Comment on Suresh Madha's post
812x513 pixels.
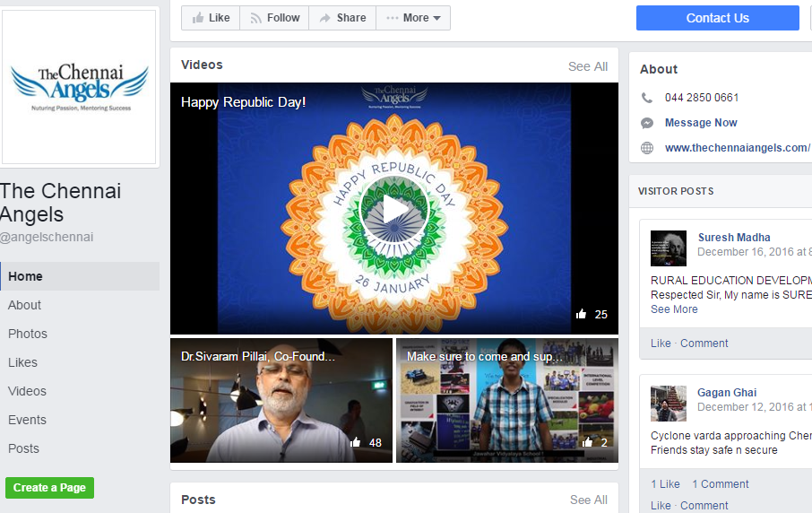pos(704,343)
